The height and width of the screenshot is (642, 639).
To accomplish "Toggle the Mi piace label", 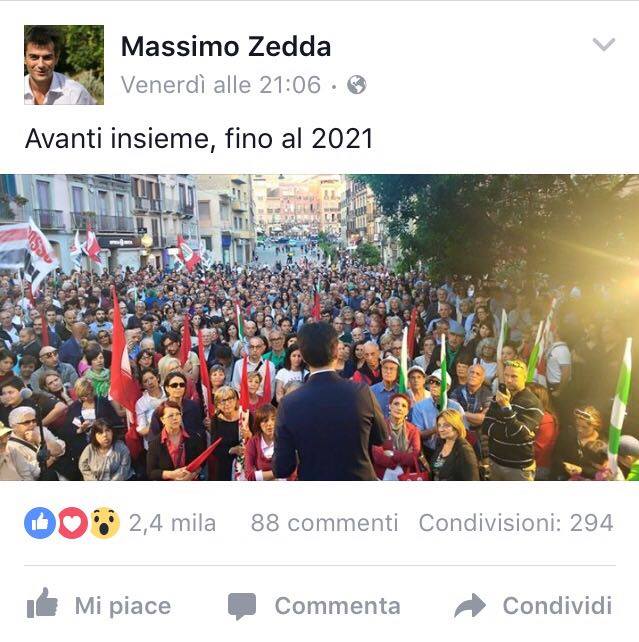I will point(123,606).
